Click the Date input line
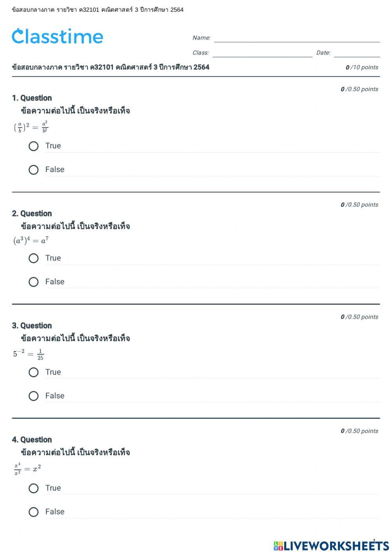This screenshot has width=392, height=554. pyautogui.click(x=357, y=53)
